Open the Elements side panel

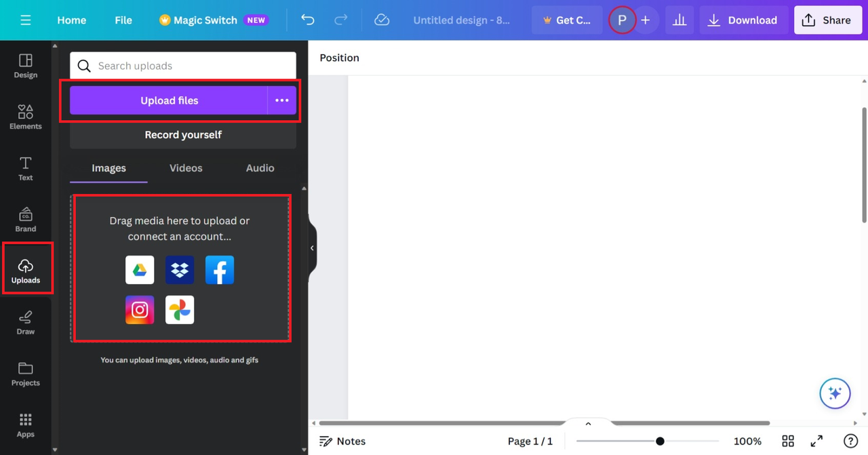tap(26, 117)
